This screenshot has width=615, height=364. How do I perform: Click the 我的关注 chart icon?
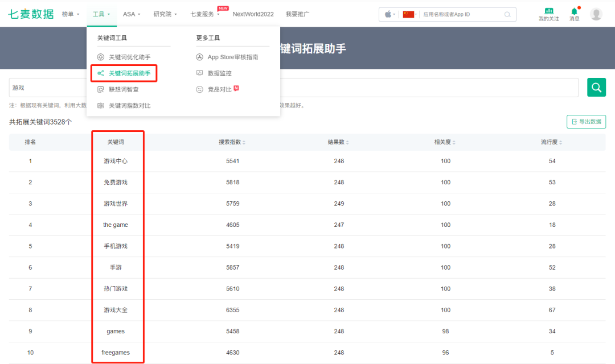549,11
